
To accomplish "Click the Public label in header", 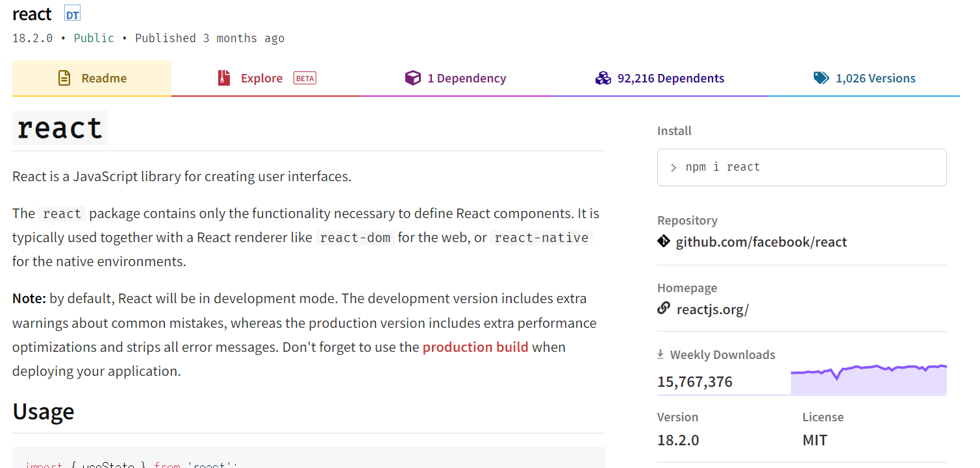I will [94, 38].
